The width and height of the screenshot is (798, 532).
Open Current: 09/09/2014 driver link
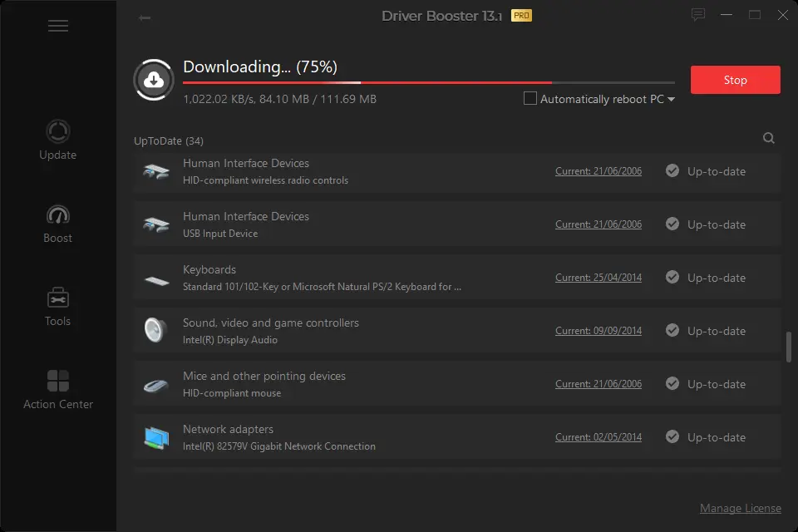[598, 330]
